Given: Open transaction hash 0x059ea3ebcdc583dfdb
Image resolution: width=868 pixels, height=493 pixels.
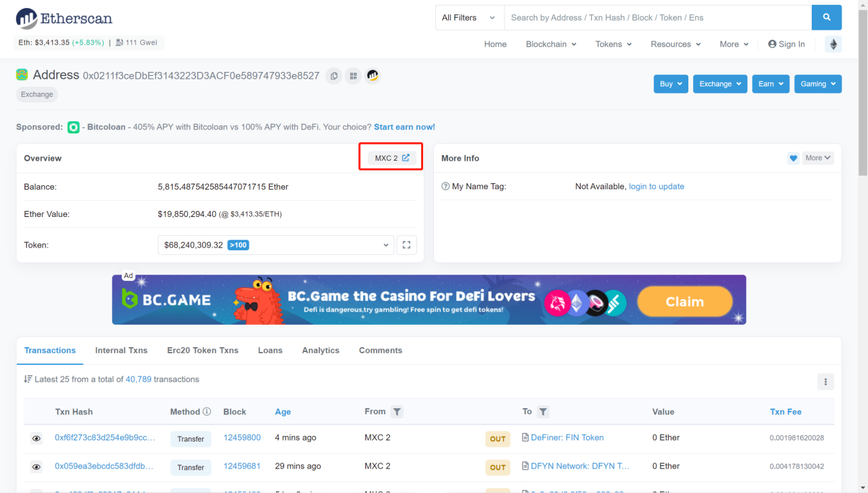Looking at the screenshot, I should coord(104,467).
